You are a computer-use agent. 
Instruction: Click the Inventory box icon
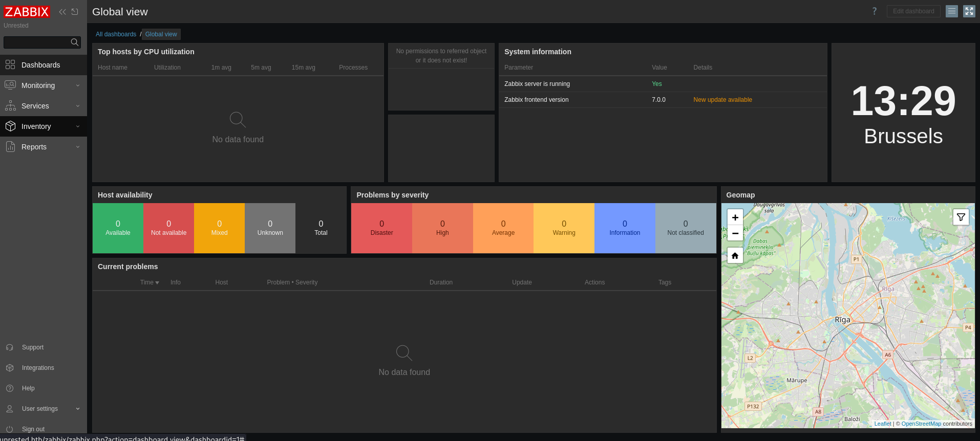[x=10, y=126]
